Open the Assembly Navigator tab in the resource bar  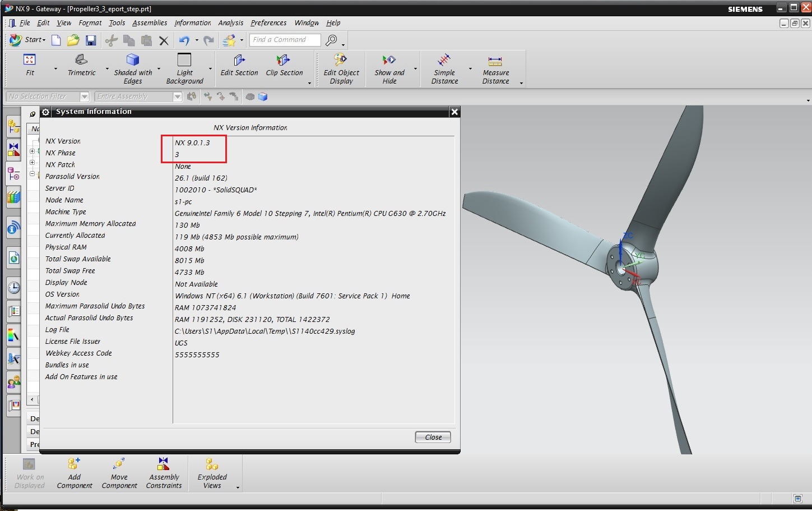(x=13, y=127)
